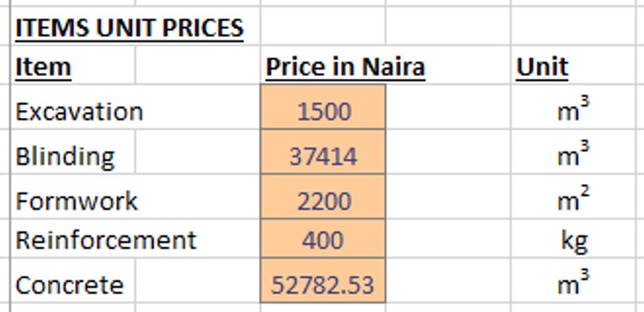The image size is (644, 312).
Task: Click the Price in Naira header cell
Action: coord(322,66)
